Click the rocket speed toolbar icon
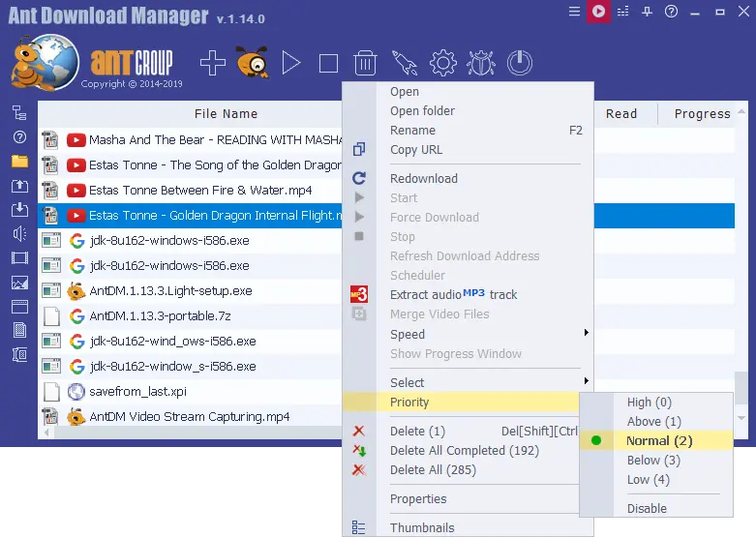Viewport: 756px width, 538px height. coord(404,63)
